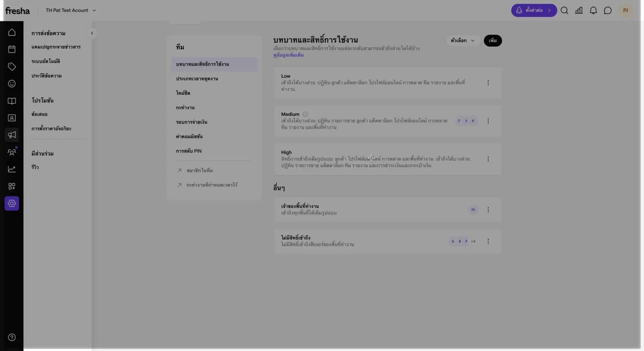The height and width of the screenshot is (351, 644).
Task: Open the PJ user avatar in header
Action: point(625,11)
